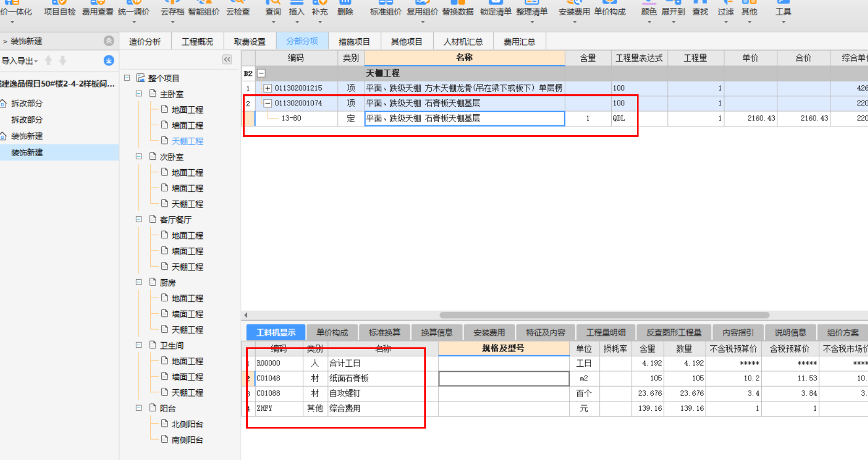Collapse row 011302001074 with minus box
This screenshot has width=868, height=460.
tap(268, 103)
